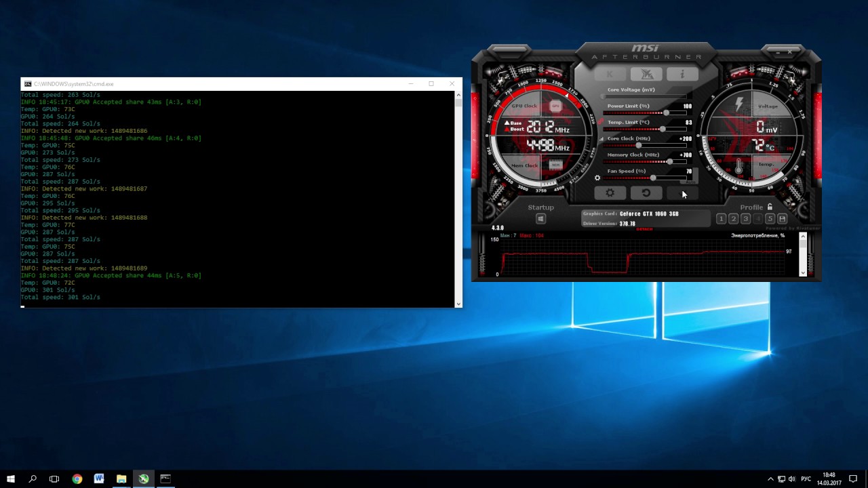Click the Core Voltage slider track
Viewport: 868px width, 488px height.
pos(646,96)
